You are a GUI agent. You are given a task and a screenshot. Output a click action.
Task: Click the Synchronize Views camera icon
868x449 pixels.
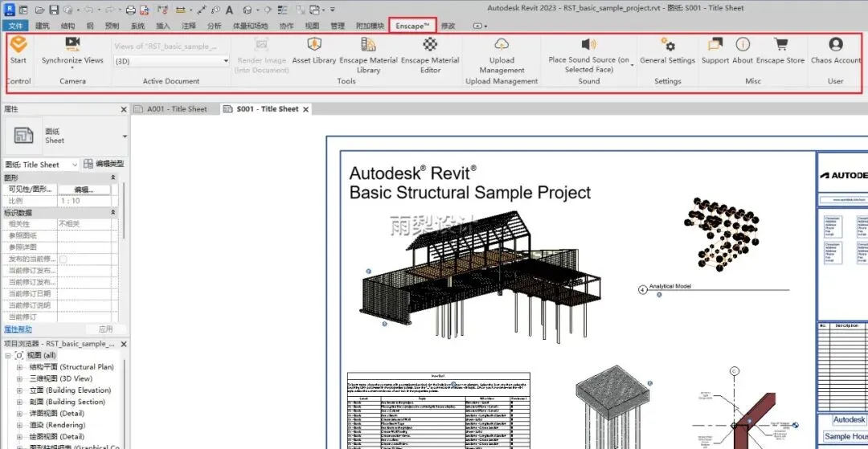[x=72, y=43]
